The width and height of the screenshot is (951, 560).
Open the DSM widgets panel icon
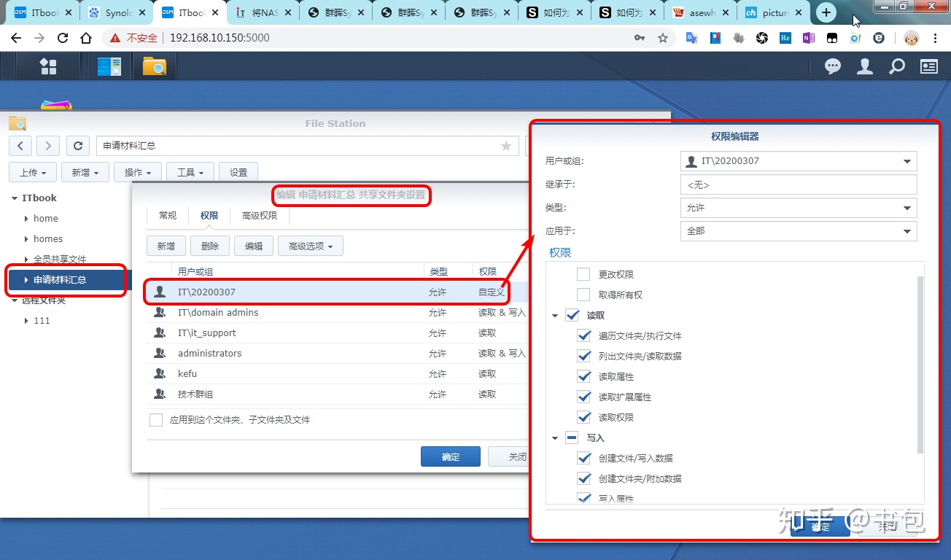tap(929, 67)
